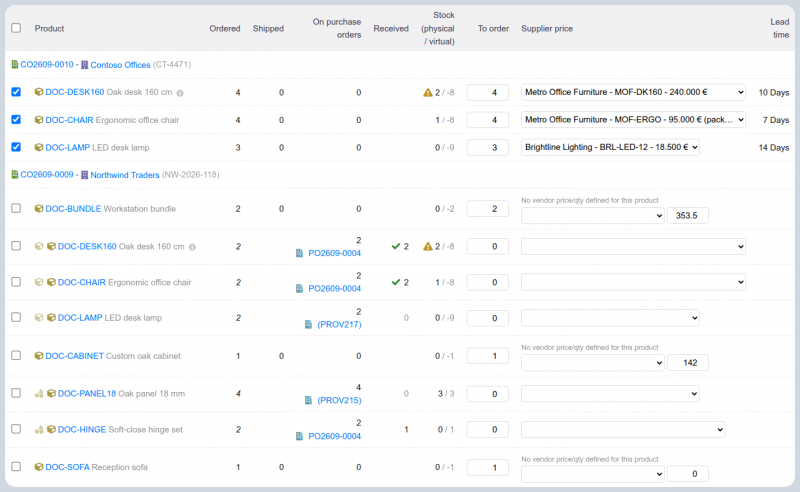Viewport: 800px width, 492px height.
Task: Click the '14 Days' lead time value
Action: tap(773, 147)
